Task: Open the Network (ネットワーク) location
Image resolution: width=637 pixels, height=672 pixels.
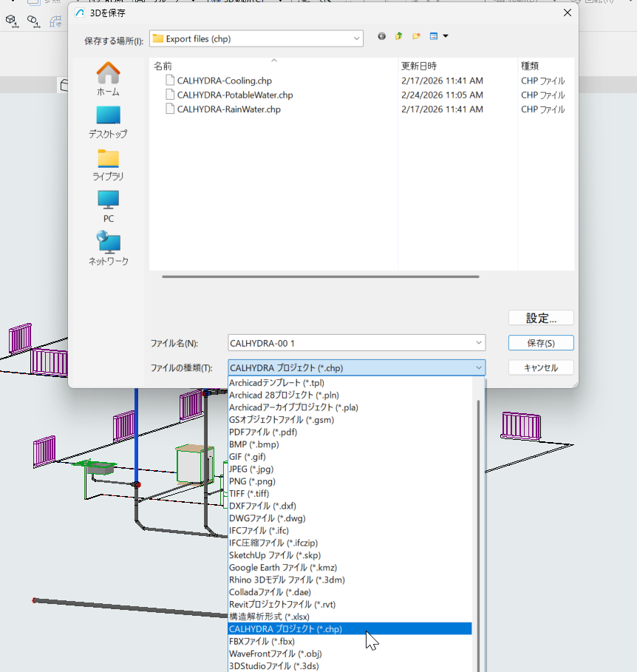Action: pyautogui.click(x=108, y=248)
